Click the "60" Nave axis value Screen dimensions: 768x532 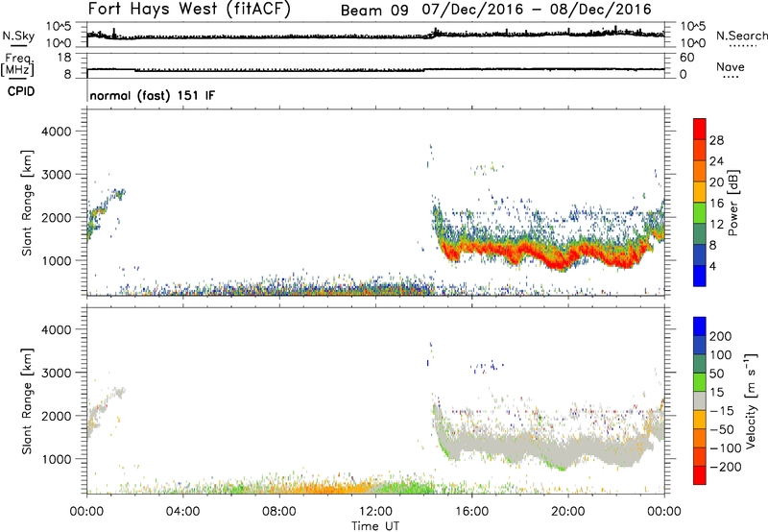(686, 58)
